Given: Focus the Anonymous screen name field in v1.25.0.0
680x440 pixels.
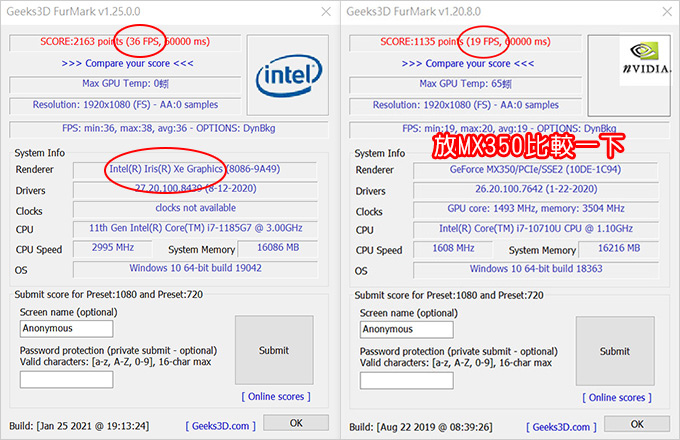Looking at the screenshot, I should pos(66,329).
